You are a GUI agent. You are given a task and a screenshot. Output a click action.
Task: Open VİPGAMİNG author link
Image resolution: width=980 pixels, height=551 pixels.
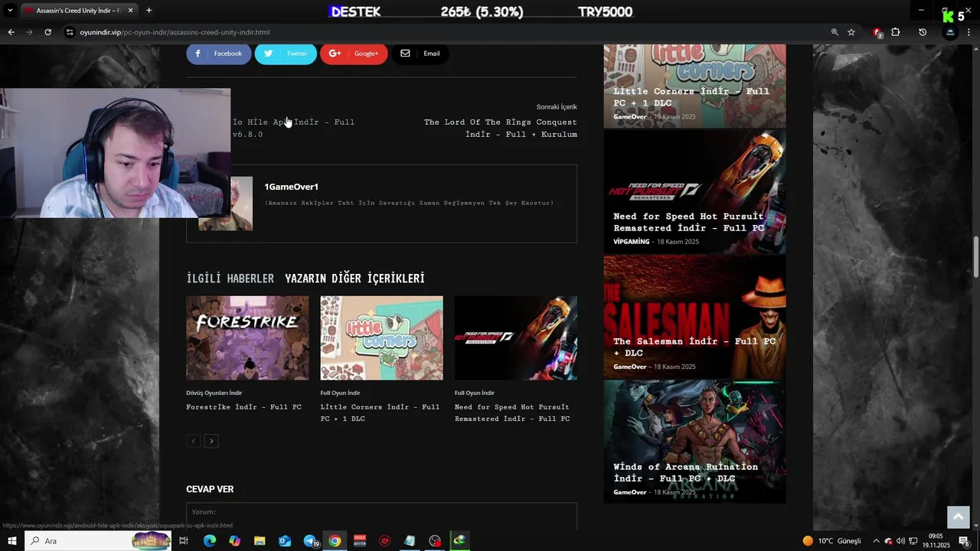point(631,242)
